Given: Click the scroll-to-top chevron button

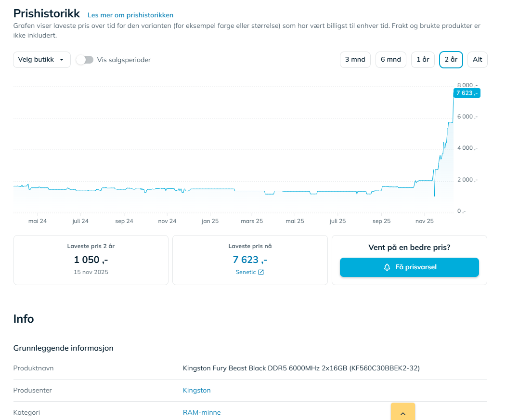Looking at the screenshot, I should click(403, 413).
